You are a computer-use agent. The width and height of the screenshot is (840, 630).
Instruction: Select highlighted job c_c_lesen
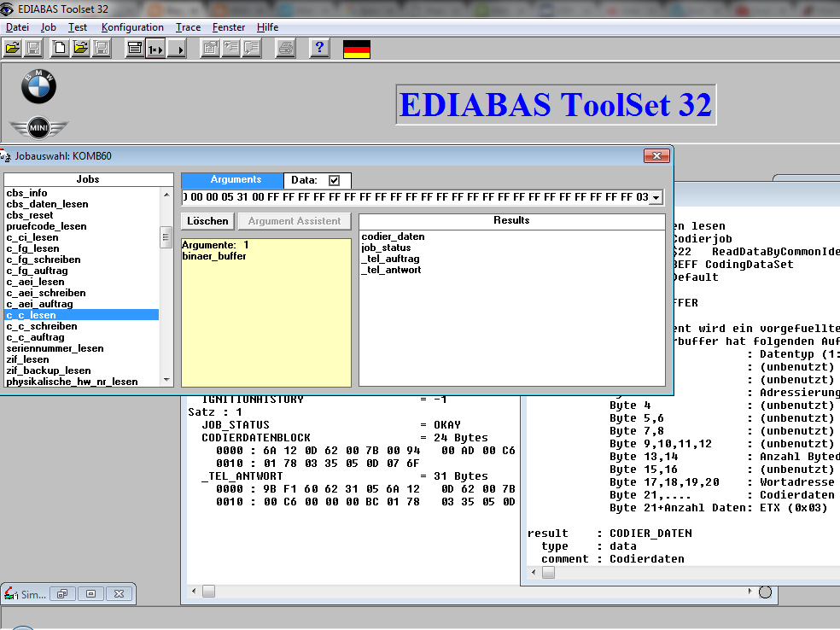click(x=81, y=315)
